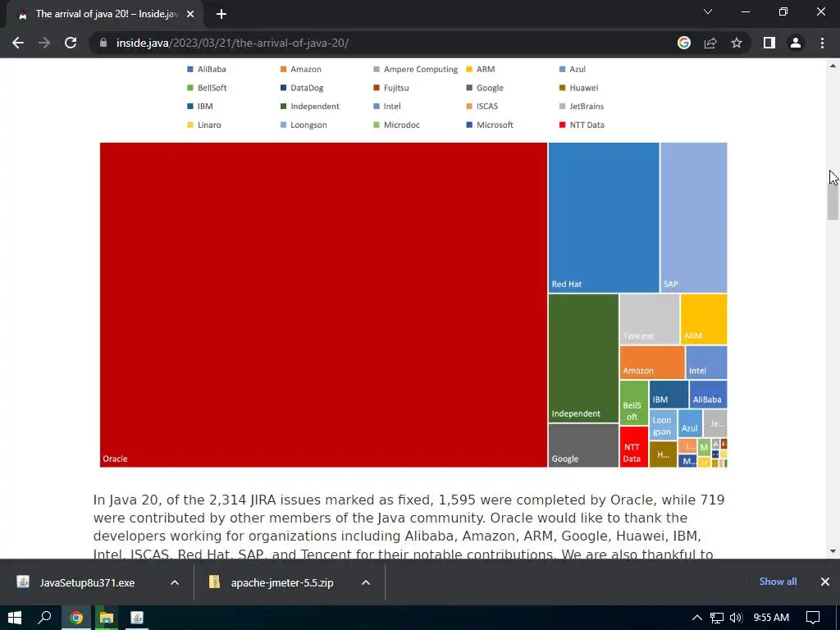Open Chrome's three-dot menu
840x630 pixels.
[822, 43]
